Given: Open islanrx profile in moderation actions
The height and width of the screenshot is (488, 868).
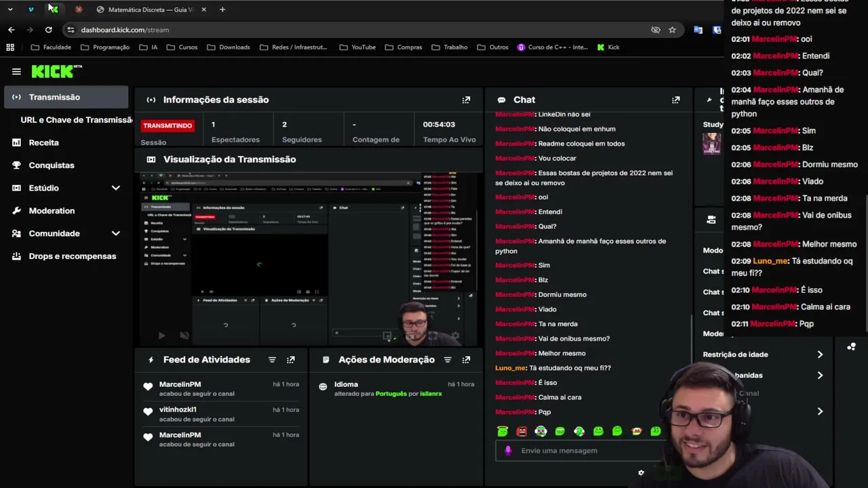Looking at the screenshot, I should 431,394.
